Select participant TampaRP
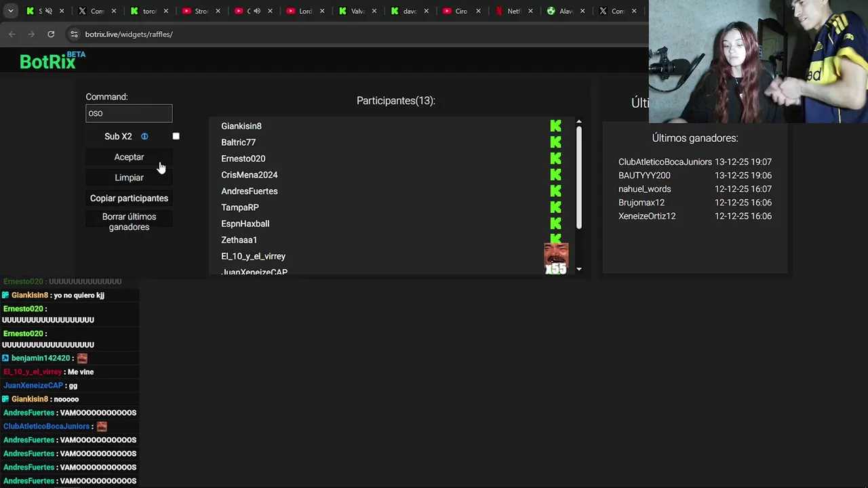 pyautogui.click(x=240, y=207)
